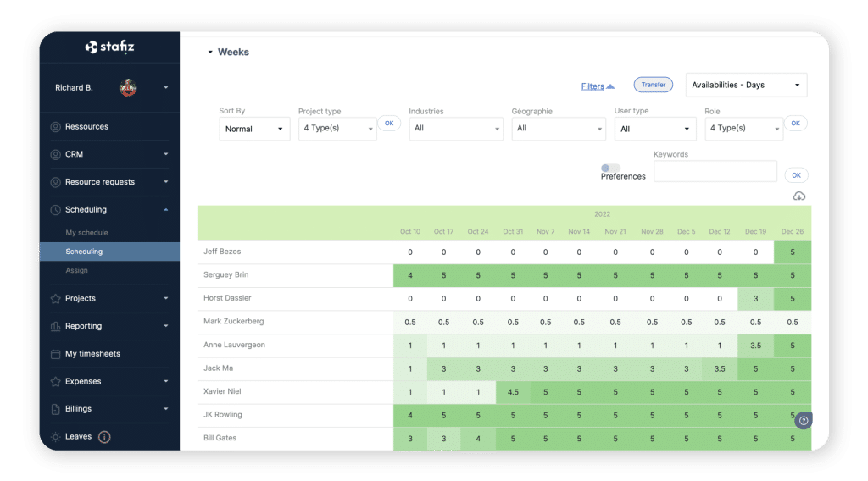Expand the Expenses menu arrow
The height and width of the screenshot is (481, 868).
click(165, 381)
